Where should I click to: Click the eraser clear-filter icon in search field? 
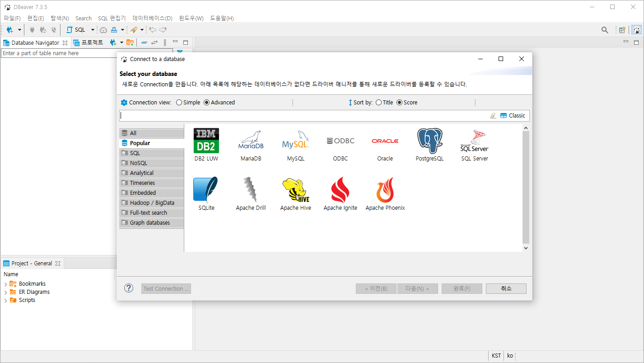tap(493, 116)
